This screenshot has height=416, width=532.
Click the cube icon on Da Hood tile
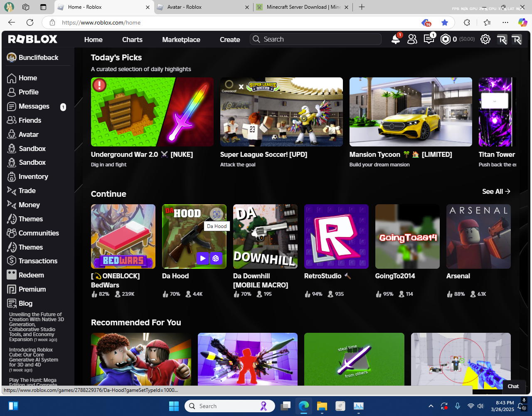216,258
